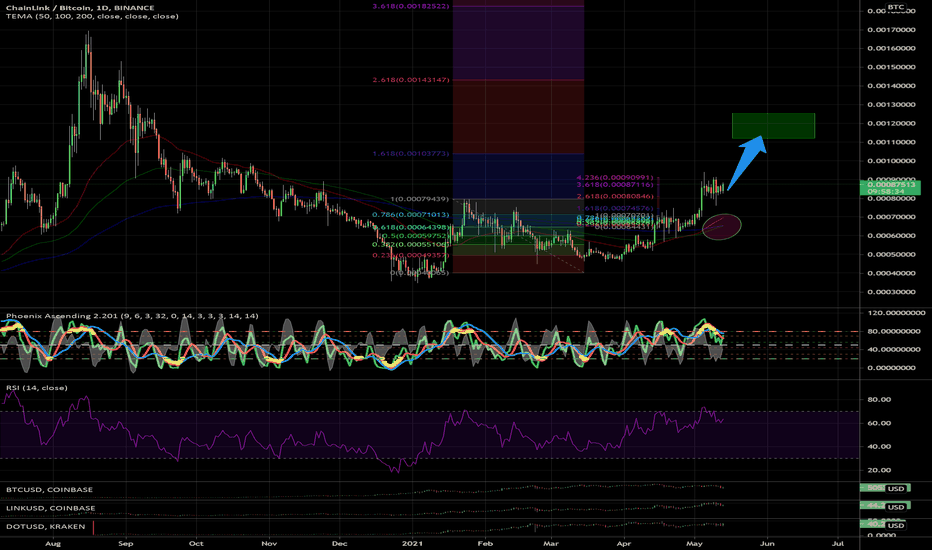Click the 120.00000000 Phoenix scale label

tap(896, 312)
